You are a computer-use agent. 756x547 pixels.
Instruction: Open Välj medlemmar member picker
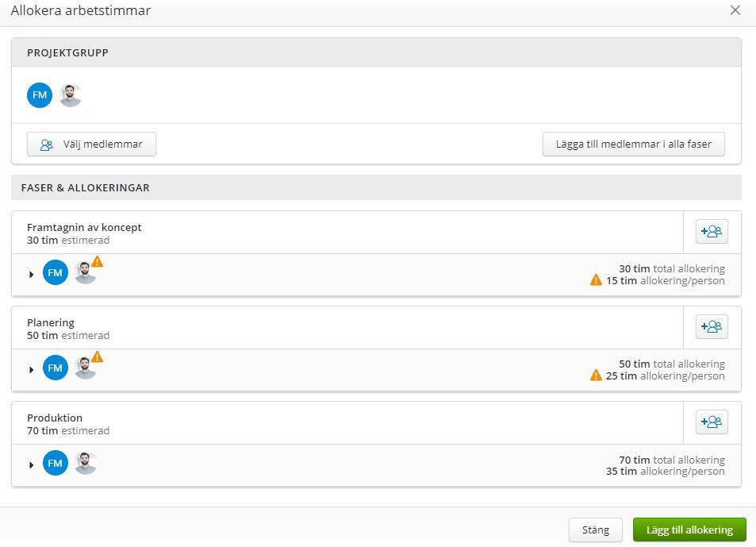91,144
